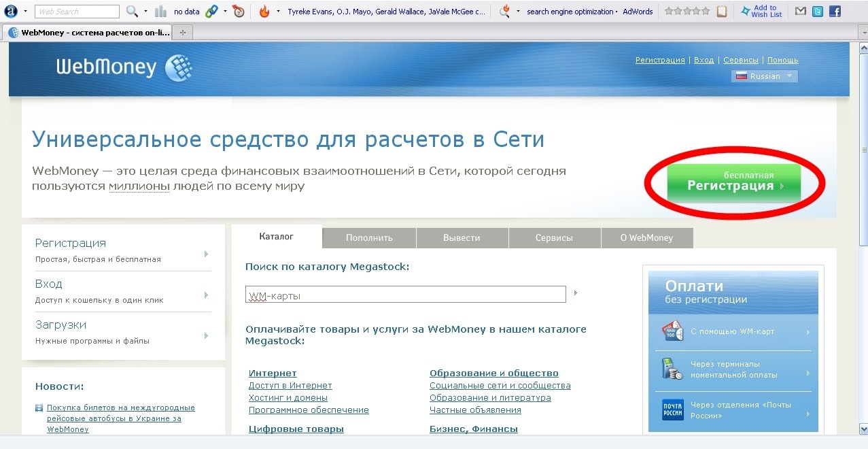Image resolution: width=868 pixels, height=449 pixels.
Task: Click the flame hot pages icon
Action: pyautogui.click(x=264, y=12)
